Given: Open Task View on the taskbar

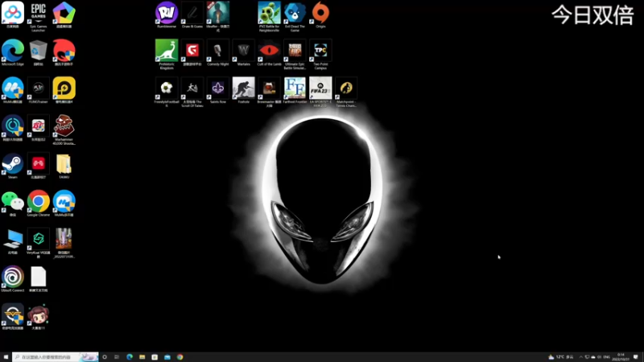Looking at the screenshot, I should click(117, 357).
